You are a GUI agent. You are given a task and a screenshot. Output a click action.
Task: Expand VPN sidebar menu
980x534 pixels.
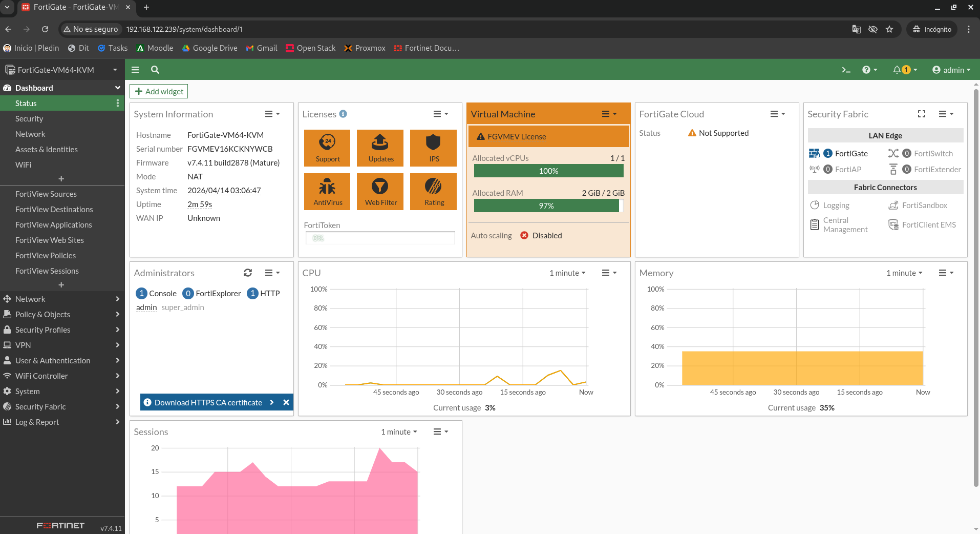pyautogui.click(x=62, y=345)
